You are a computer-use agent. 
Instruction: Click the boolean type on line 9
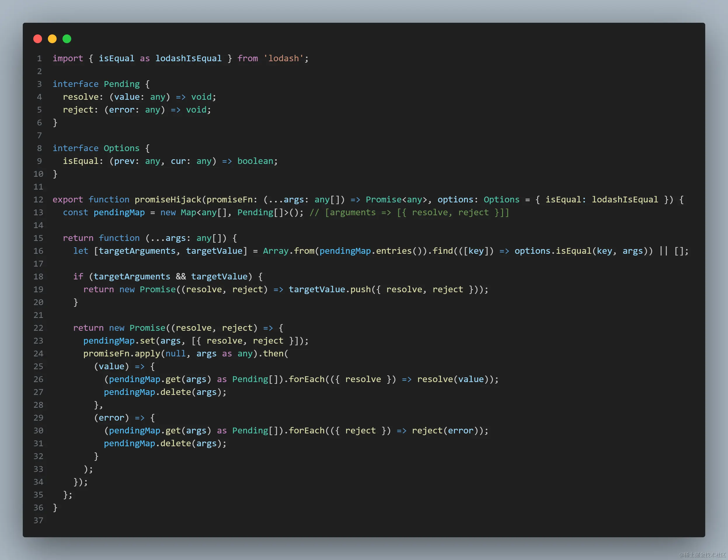tap(255, 161)
